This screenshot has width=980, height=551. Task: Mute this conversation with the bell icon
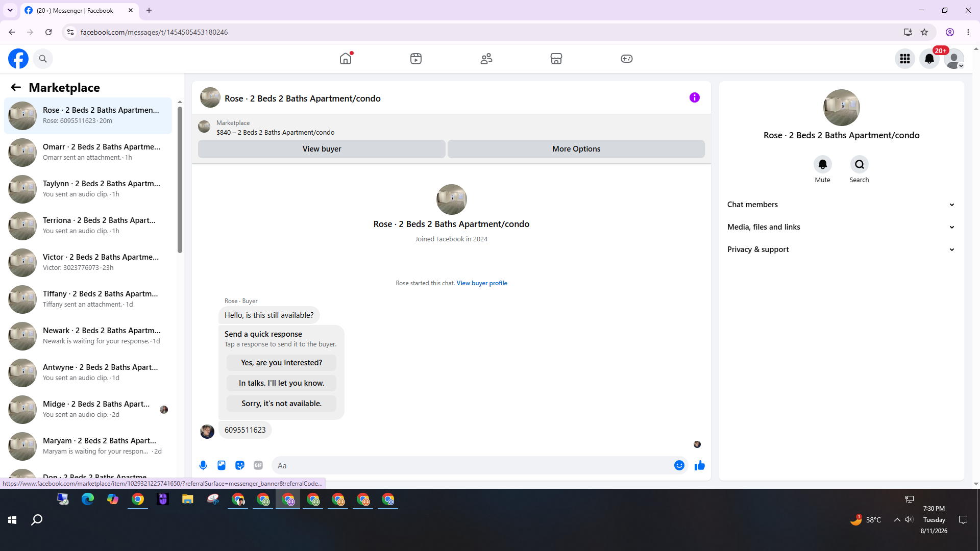[823, 164]
